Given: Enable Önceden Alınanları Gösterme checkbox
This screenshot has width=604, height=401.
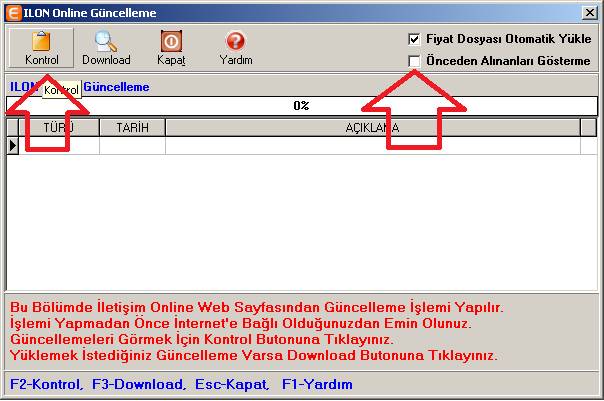Looking at the screenshot, I should coord(414,61).
